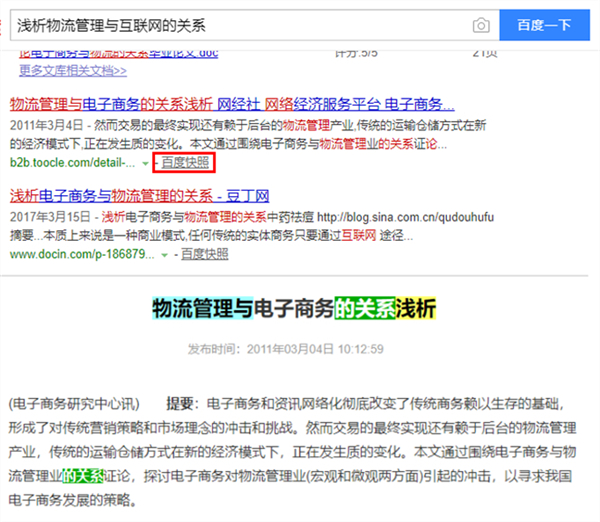Expand dropdown arrow next to b2b.toocle.com
The image size is (600, 522).
click(145, 163)
